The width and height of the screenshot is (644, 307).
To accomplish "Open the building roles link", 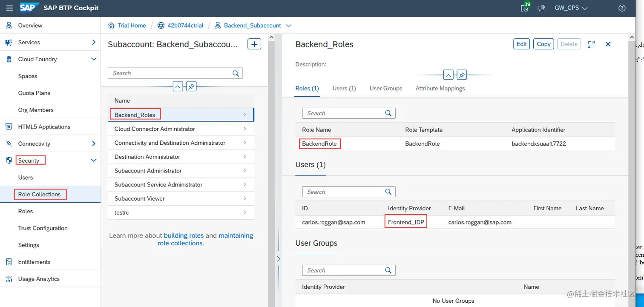I will click(184, 235).
